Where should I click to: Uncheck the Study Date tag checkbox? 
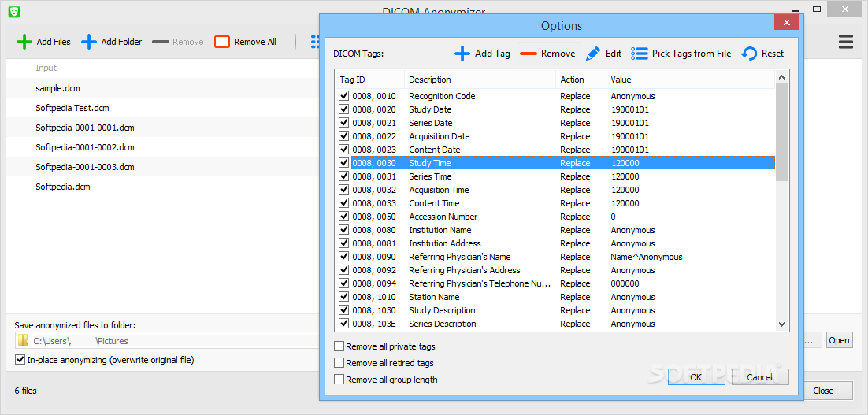click(x=343, y=109)
